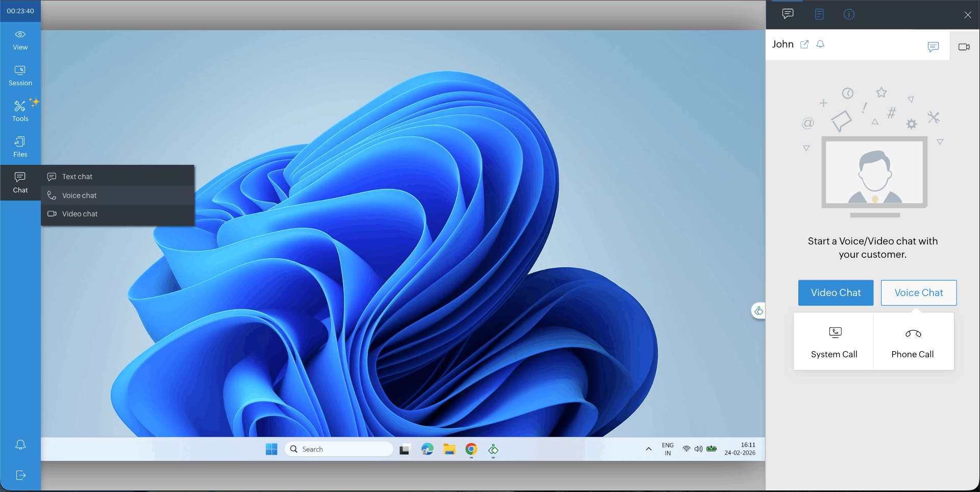Click the Voice Chat button
This screenshot has height=492, width=980.
(x=918, y=293)
